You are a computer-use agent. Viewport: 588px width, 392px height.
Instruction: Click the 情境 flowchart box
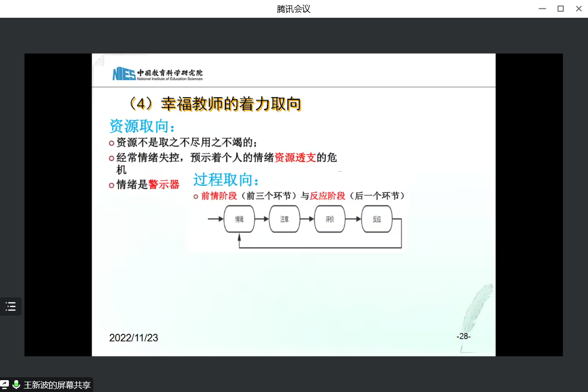239,219
